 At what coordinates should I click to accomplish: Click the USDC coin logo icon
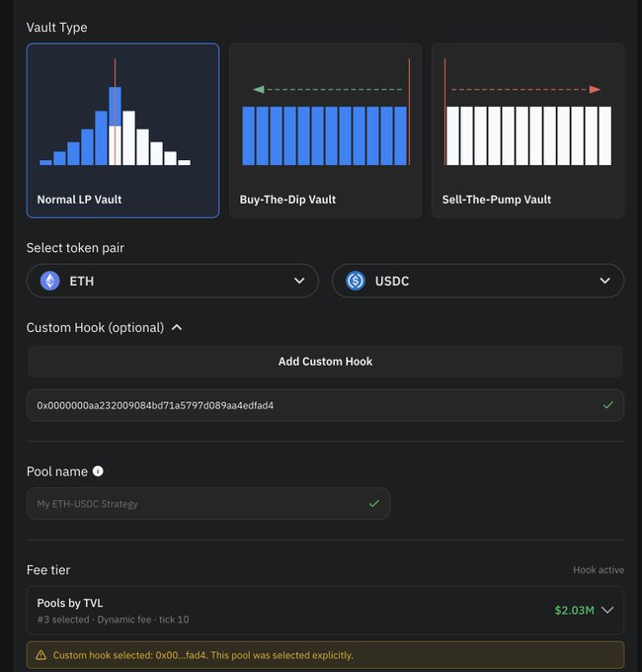355,281
